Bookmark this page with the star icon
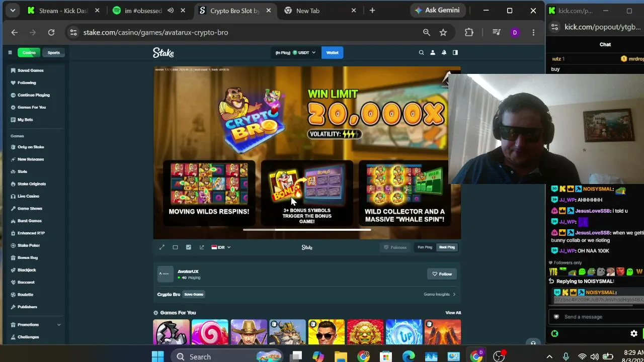644x362 pixels. click(443, 32)
